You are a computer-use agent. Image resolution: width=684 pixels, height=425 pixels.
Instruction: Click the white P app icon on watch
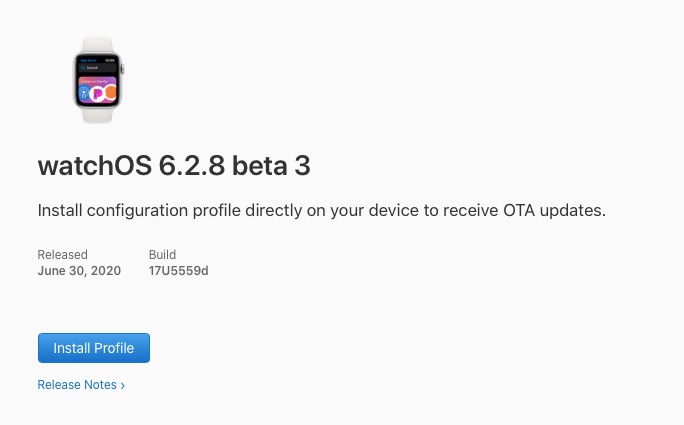(98, 93)
